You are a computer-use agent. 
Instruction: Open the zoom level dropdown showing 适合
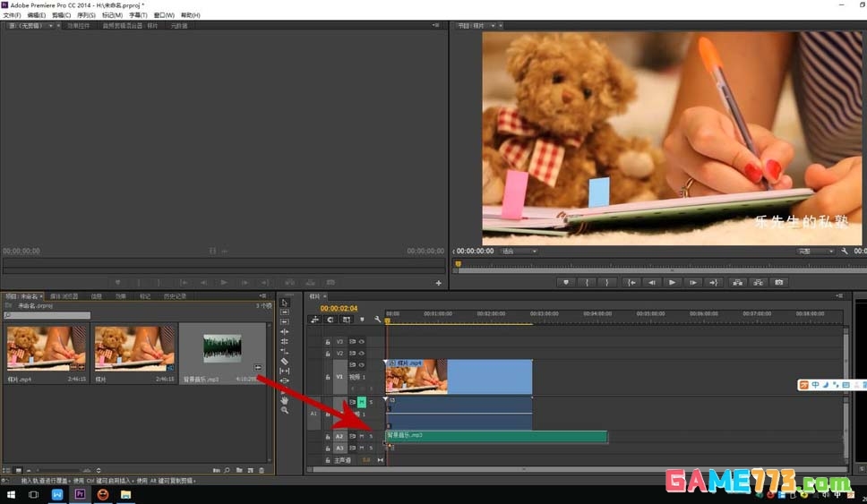519,252
